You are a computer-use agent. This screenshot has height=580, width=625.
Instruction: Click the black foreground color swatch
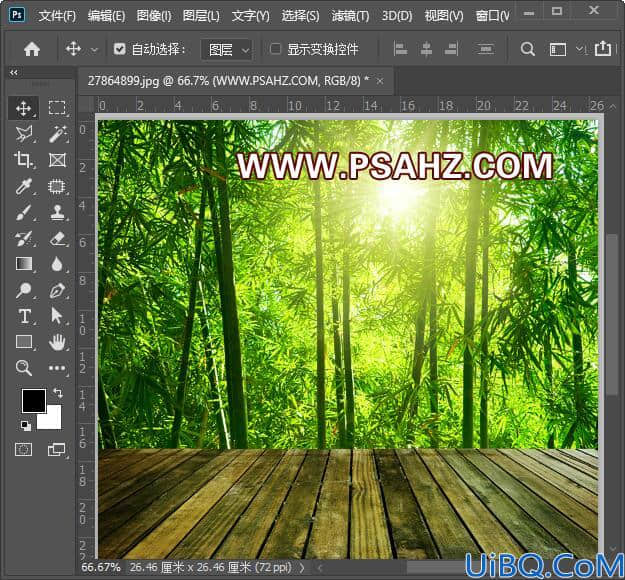click(x=33, y=400)
